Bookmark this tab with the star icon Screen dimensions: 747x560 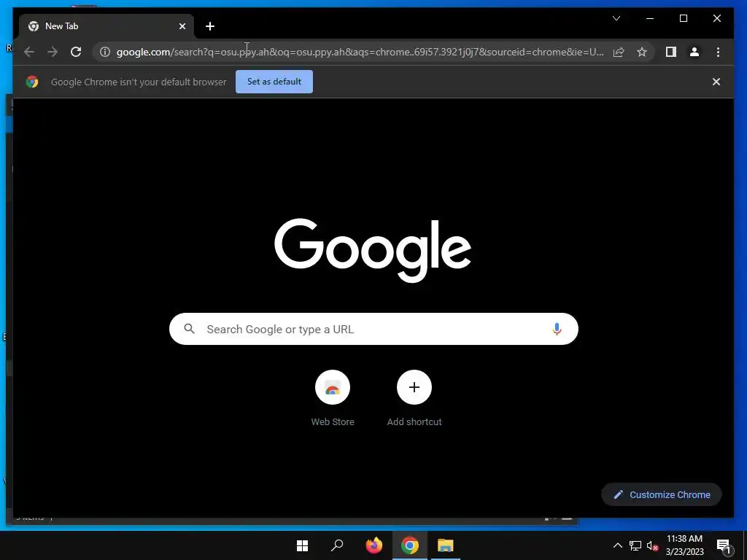coord(642,52)
